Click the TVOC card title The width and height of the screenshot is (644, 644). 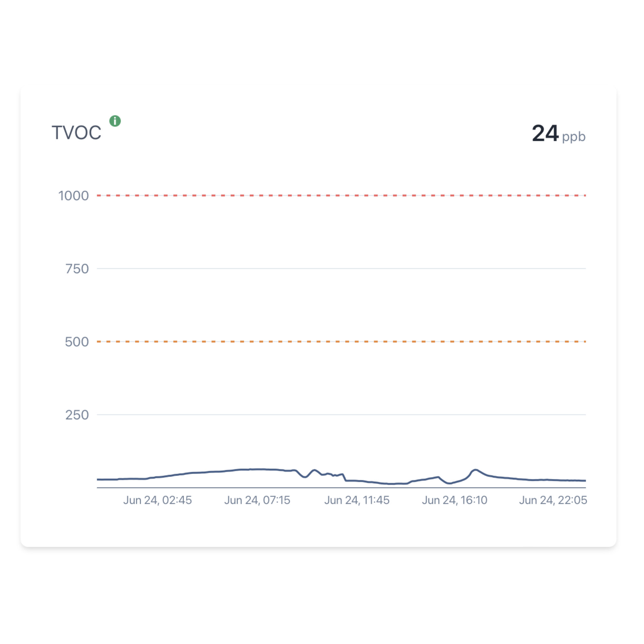coord(76,133)
